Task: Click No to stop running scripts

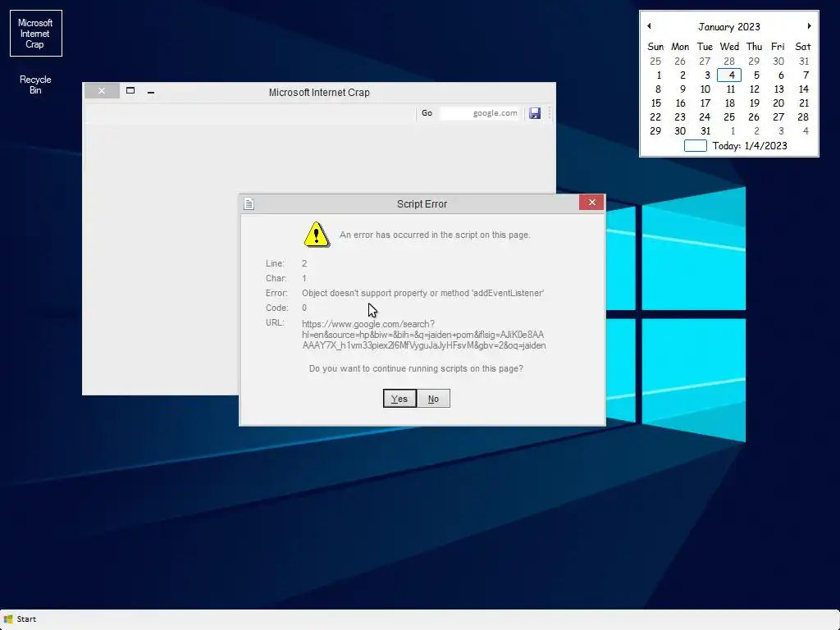Action: [433, 399]
